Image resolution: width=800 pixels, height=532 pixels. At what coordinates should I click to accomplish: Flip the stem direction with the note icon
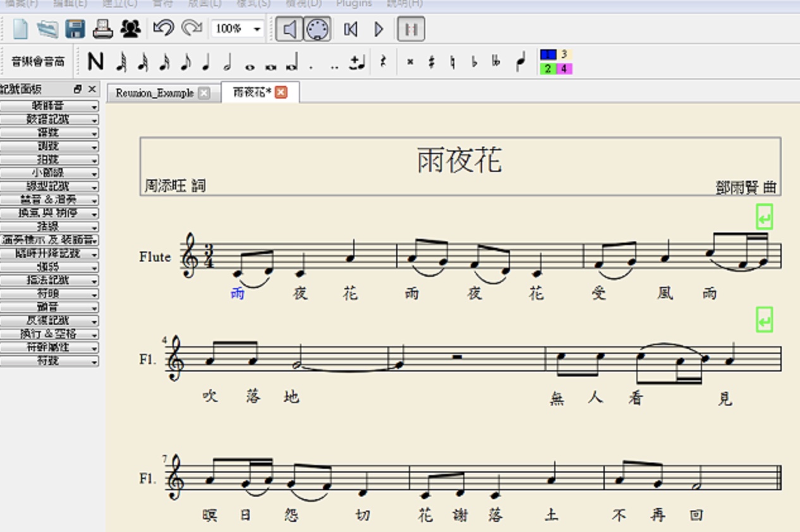[520, 62]
